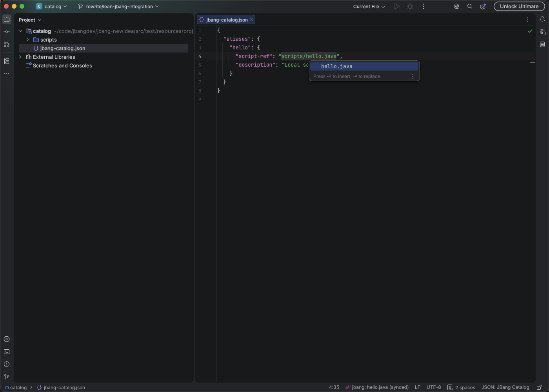Click the Run button in the toolbar
The width and height of the screenshot is (549, 392).
pyautogui.click(x=397, y=6)
